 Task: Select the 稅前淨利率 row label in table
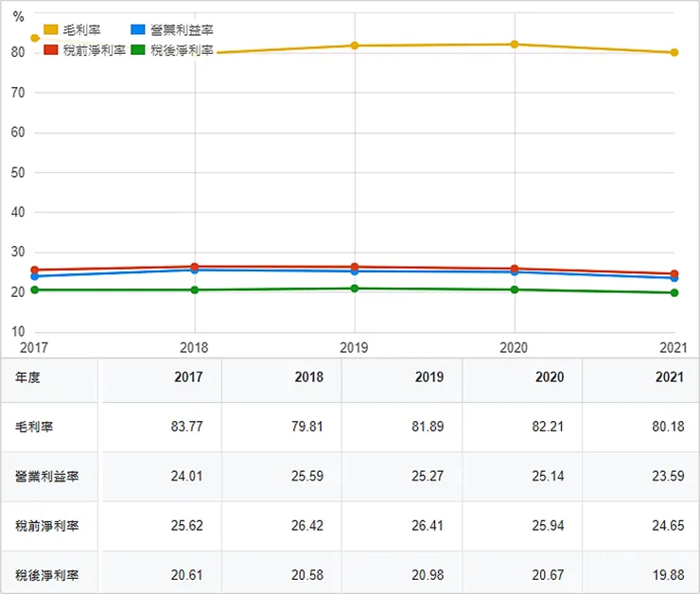47,526
